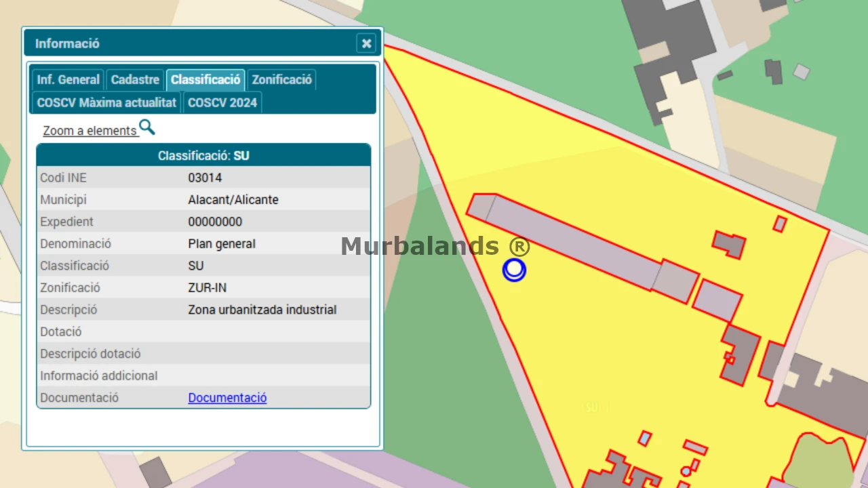The height and width of the screenshot is (488, 868).
Task: Click the Alacant/Alicante municipality value
Action: 233,200
